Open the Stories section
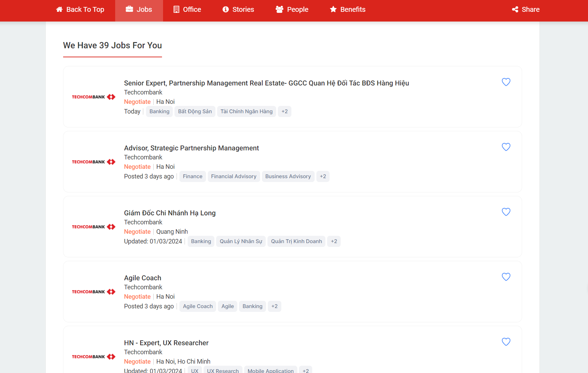The height and width of the screenshot is (373, 588). pyautogui.click(x=238, y=9)
